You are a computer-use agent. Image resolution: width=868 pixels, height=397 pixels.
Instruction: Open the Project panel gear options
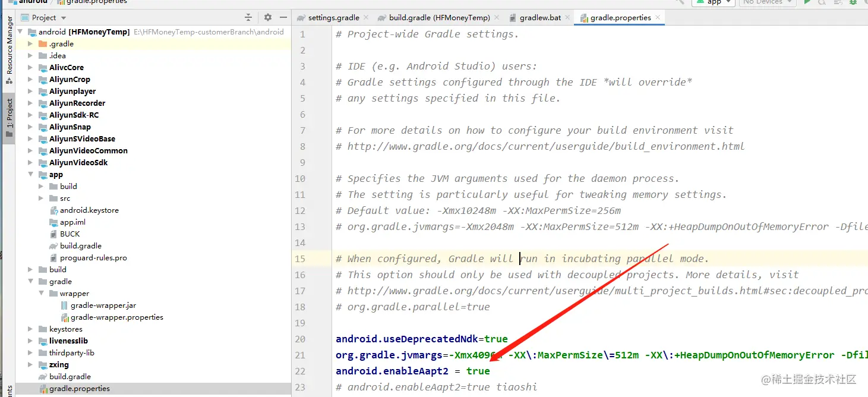click(x=268, y=17)
